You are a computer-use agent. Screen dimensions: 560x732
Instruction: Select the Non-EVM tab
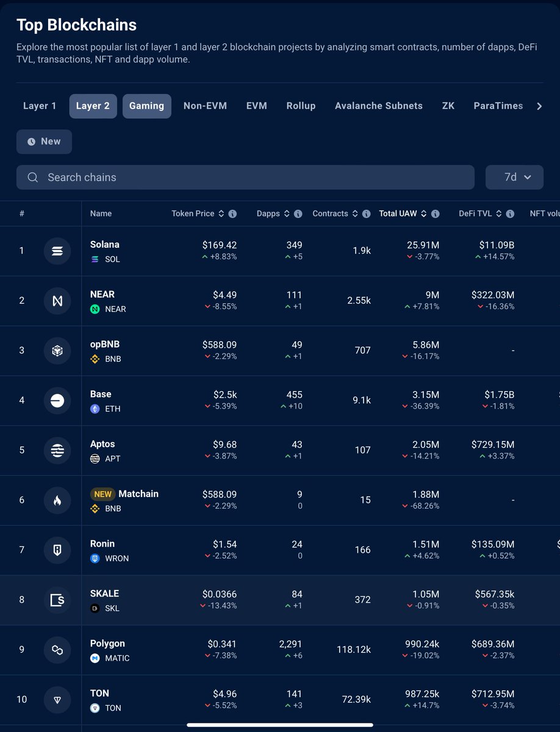point(205,106)
